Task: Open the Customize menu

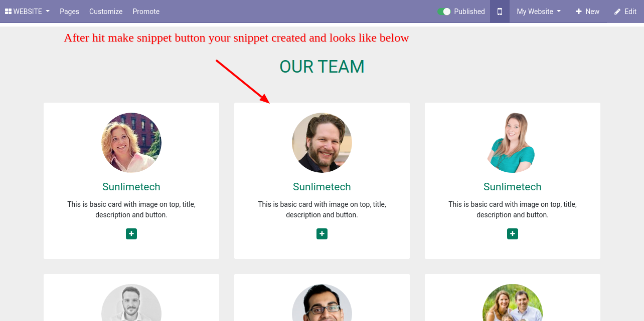Action: point(106,12)
